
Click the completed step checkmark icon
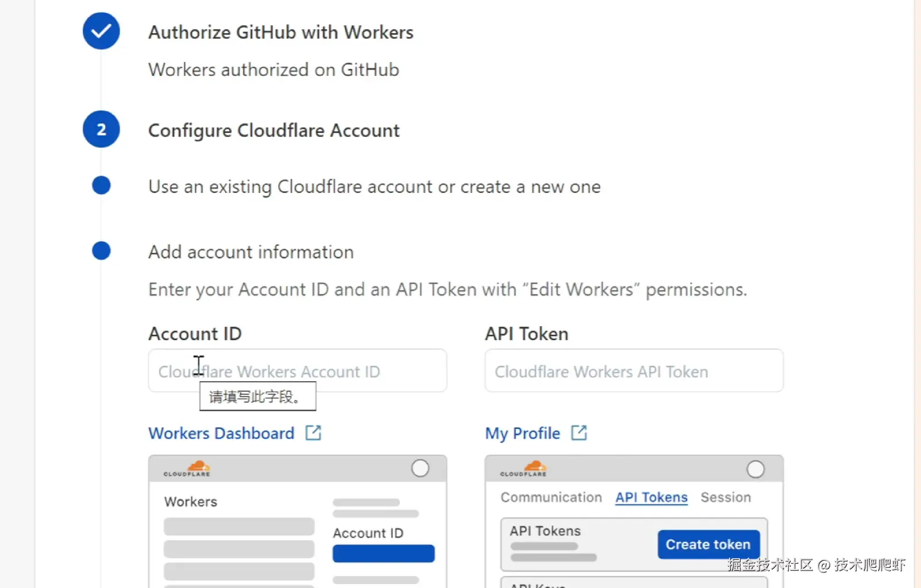pos(101,31)
